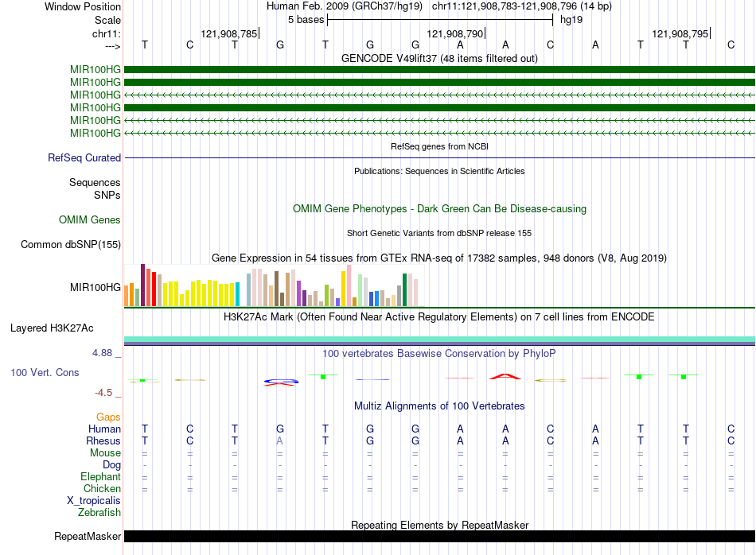The height and width of the screenshot is (555, 756).
Task: Click the black RepeatMasker track bar
Action: [439, 536]
